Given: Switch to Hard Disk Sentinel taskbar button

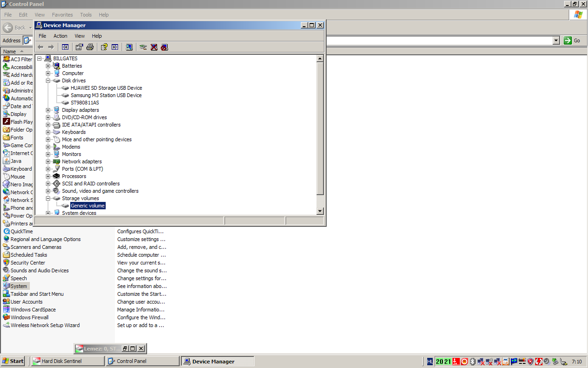Looking at the screenshot, I should [x=68, y=361].
